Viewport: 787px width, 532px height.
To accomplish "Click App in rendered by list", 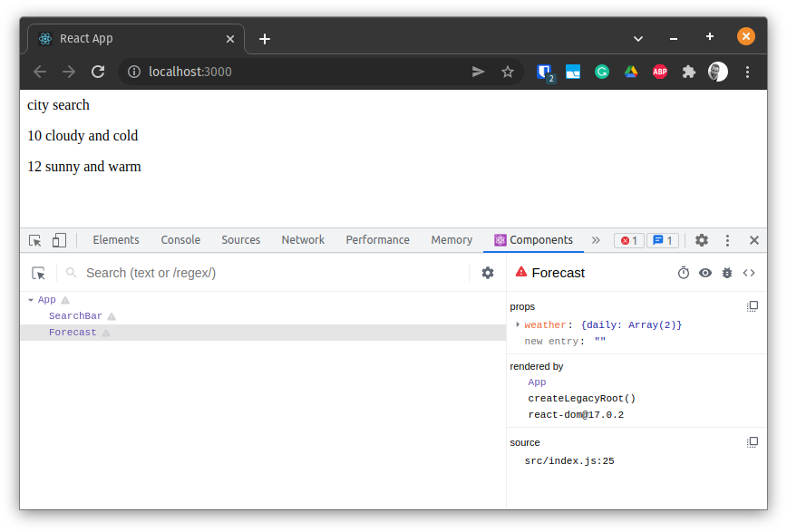I will [537, 382].
